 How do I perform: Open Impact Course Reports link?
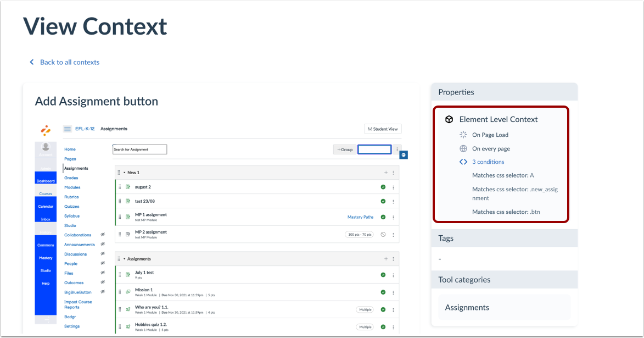tap(78, 304)
